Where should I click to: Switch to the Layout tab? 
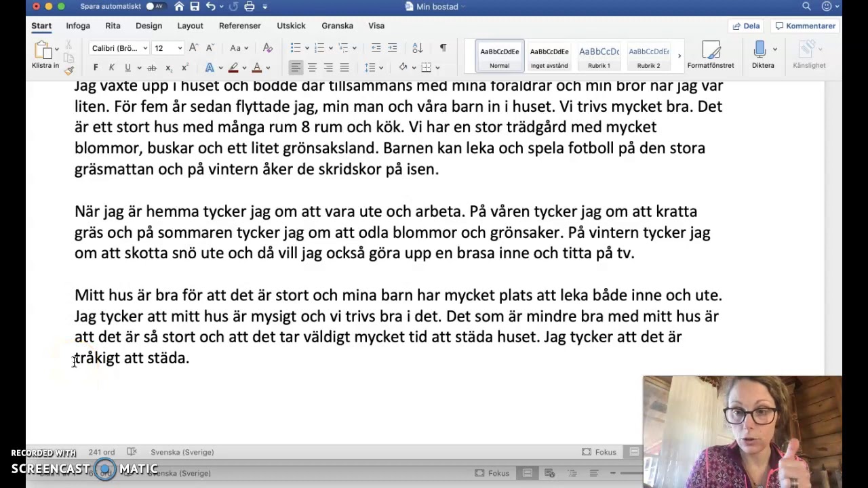click(x=190, y=26)
